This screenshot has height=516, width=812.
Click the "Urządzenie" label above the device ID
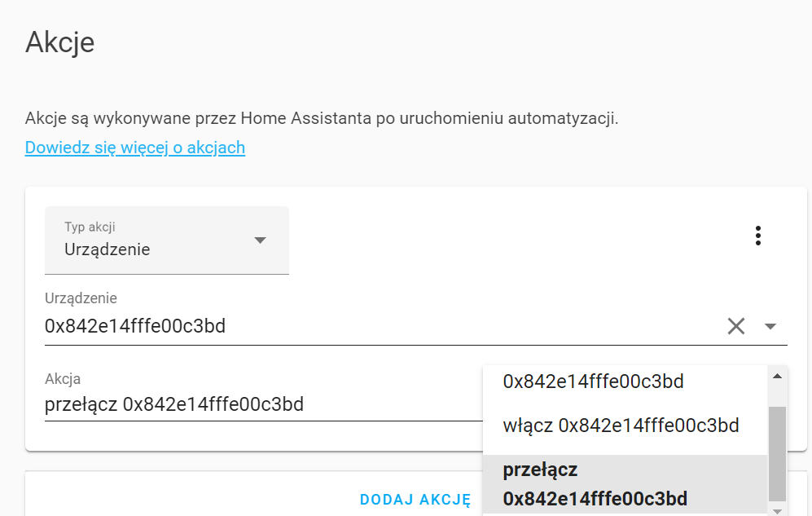[x=81, y=299]
